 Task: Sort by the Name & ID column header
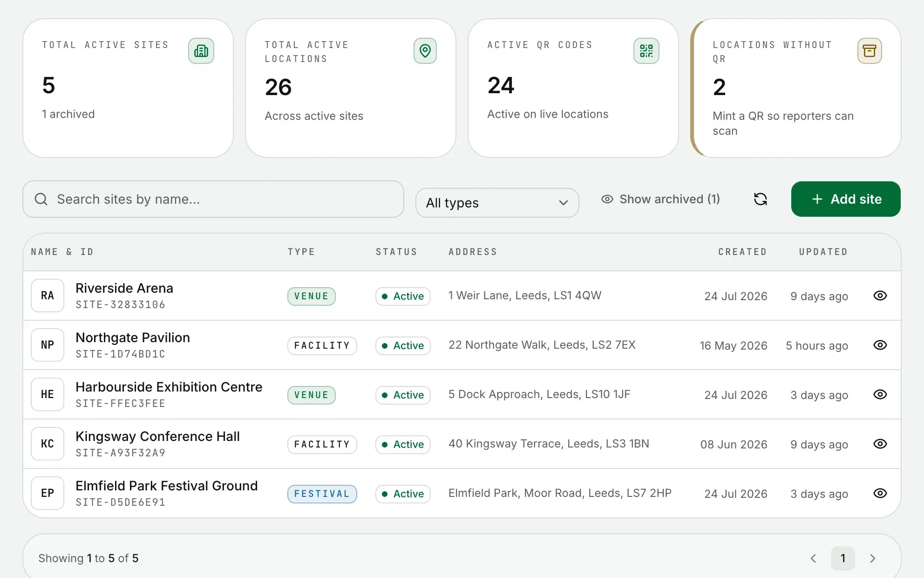(x=62, y=252)
